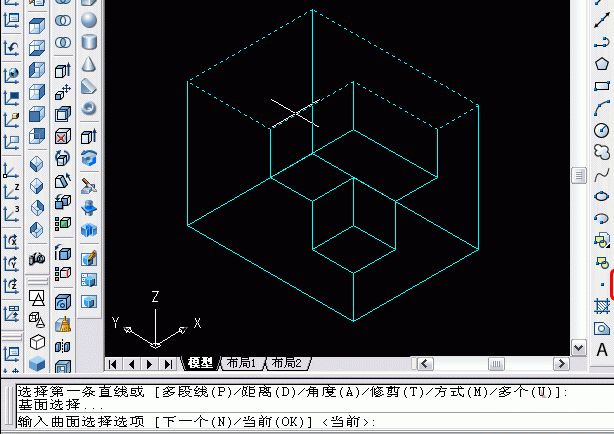Image resolution: width=614 pixels, height=434 pixels.
Task: Switch to the 模型 tab
Action: tap(200, 363)
